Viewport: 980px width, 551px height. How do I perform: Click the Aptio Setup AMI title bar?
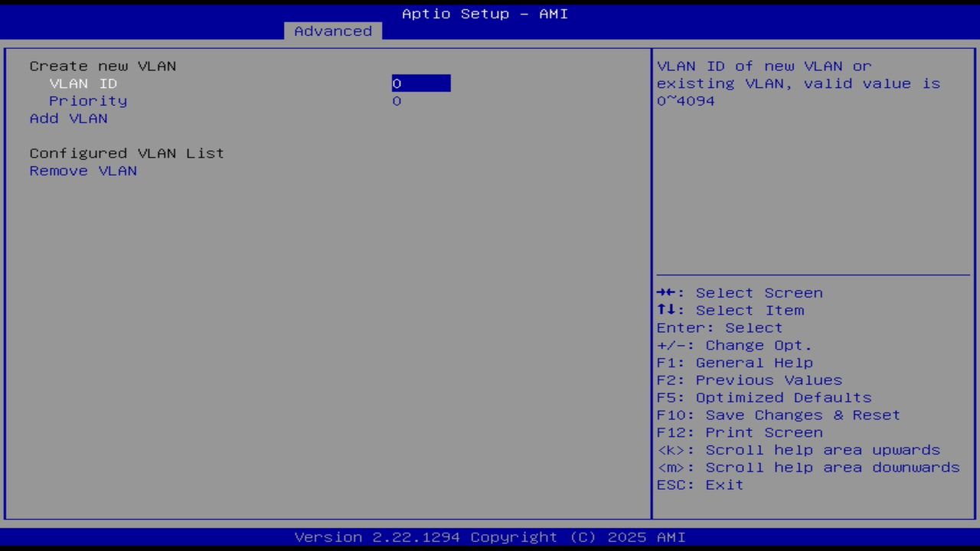(x=485, y=13)
